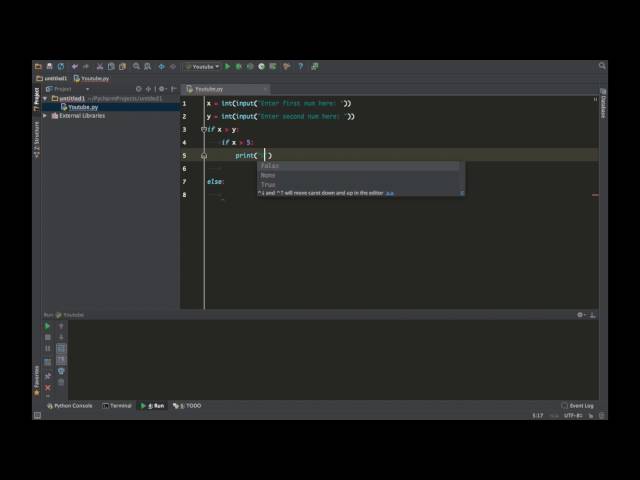Click the toolbar icon after Help
640x480 pixels.
coord(315,66)
